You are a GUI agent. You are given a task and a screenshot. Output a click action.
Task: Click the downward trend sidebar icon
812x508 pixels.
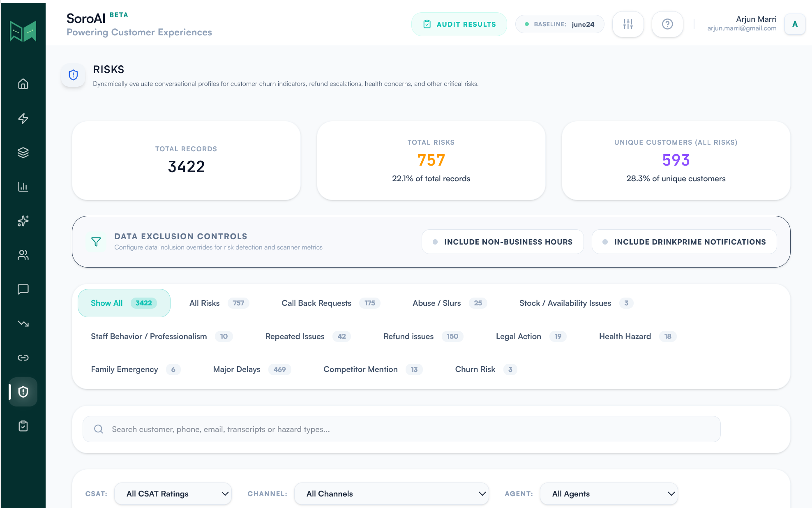(x=23, y=323)
